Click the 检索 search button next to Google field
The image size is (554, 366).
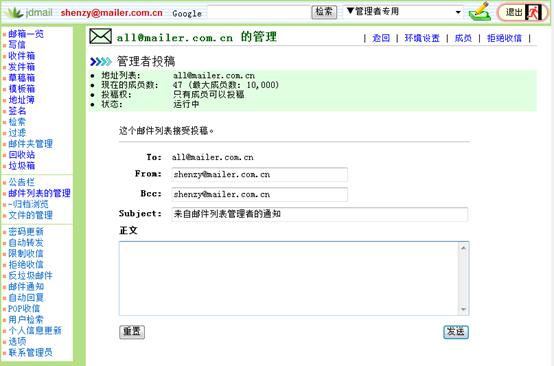click(x=324, y=12)
